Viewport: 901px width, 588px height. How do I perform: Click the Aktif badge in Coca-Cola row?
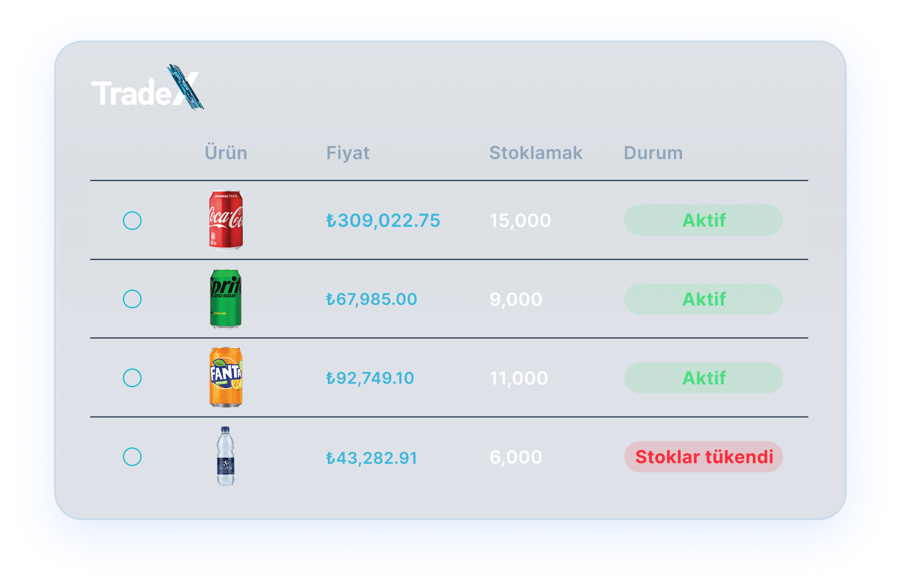click(704, 220)
